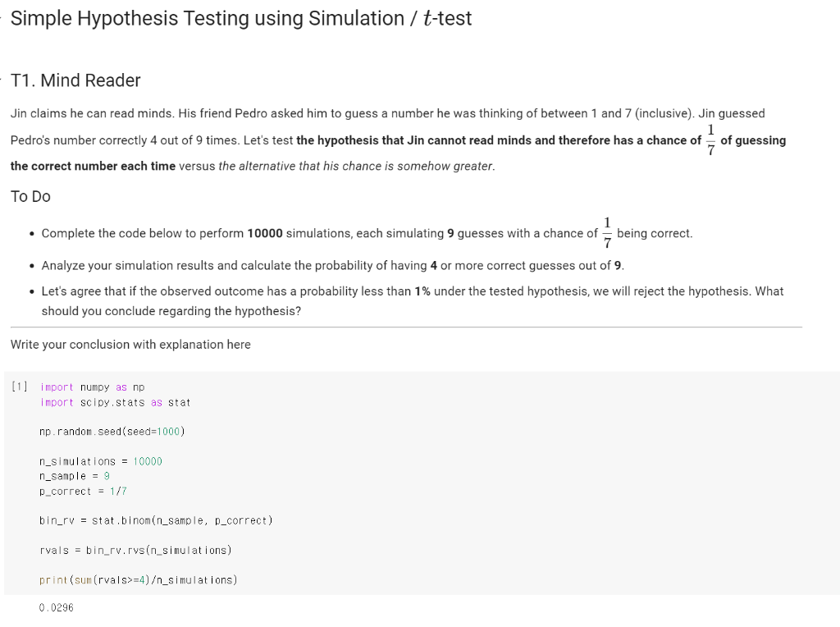Click the 'bin_rv = stat.binom' statement
The width and height of the screenshot is (840, 627).
156,520
